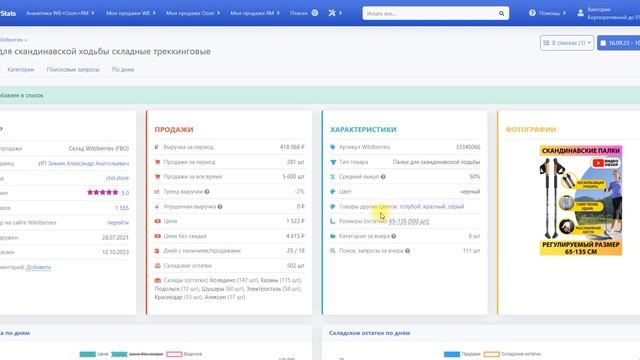Follow the перейти link to Wildberries site
Viewport: 640px width, 360px height.
118,222
